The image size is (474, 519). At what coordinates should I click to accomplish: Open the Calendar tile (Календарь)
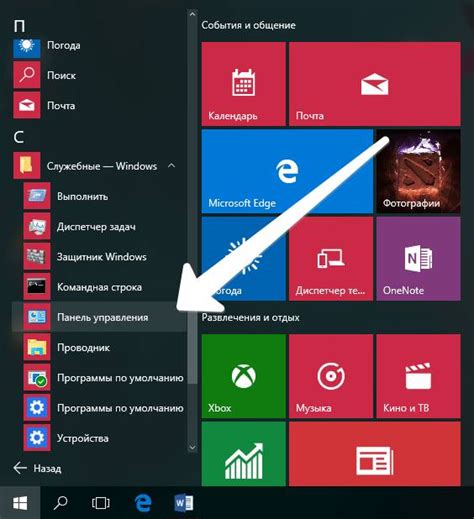pos(243,84)
